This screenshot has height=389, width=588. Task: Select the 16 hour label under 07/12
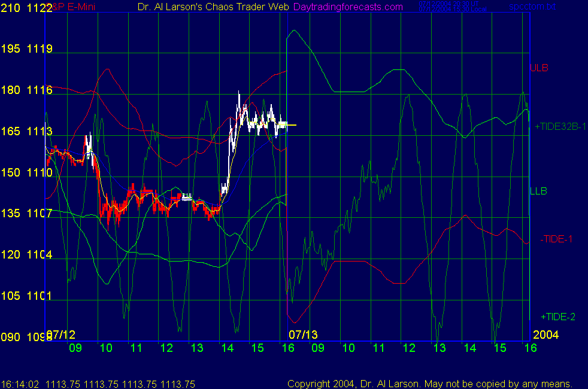point(288,348)
